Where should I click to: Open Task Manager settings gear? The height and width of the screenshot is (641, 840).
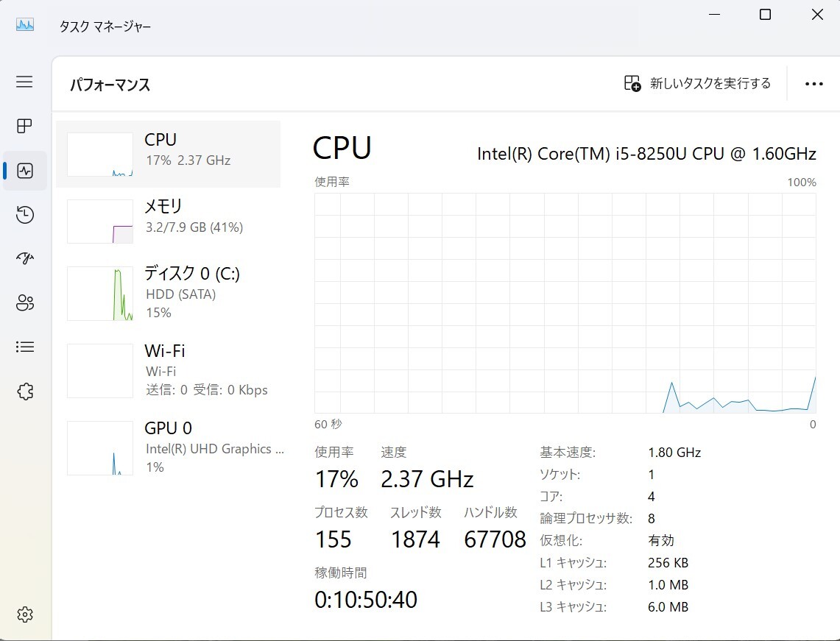click(x=24, y=614)
